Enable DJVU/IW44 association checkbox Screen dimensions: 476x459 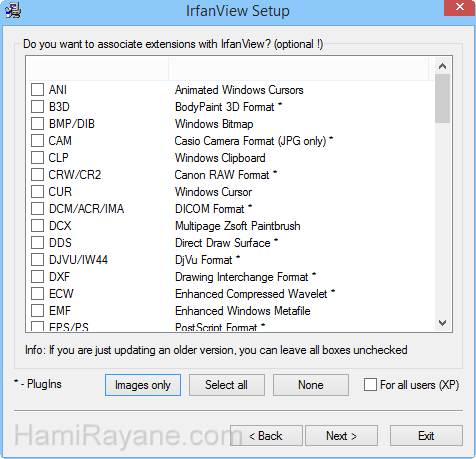(x=37, y=260)
